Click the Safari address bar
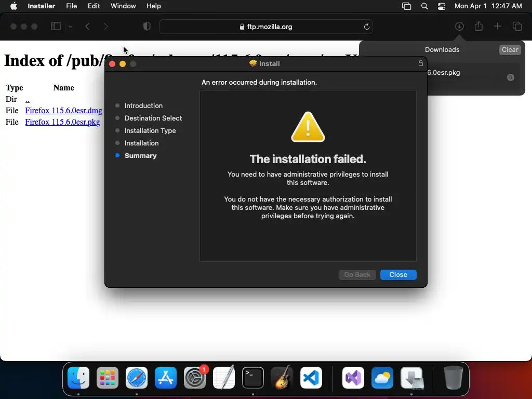532x399 pixels. tap(265, 26)
